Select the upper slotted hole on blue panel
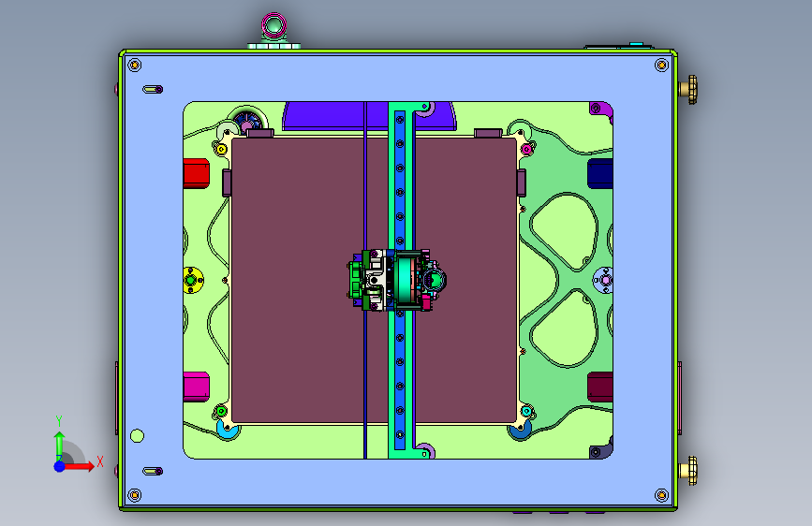This screenshot has width=812, height=526. tap(153, 90)
